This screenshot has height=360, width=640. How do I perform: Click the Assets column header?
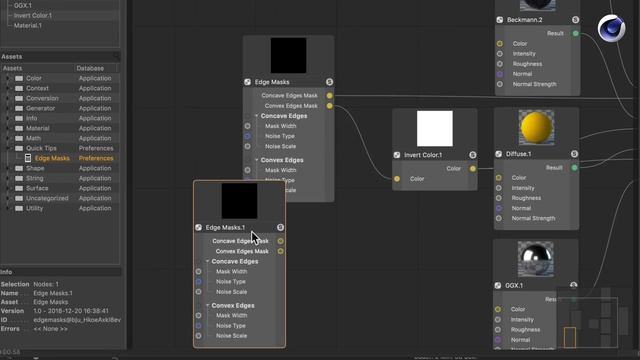(38, 68)
